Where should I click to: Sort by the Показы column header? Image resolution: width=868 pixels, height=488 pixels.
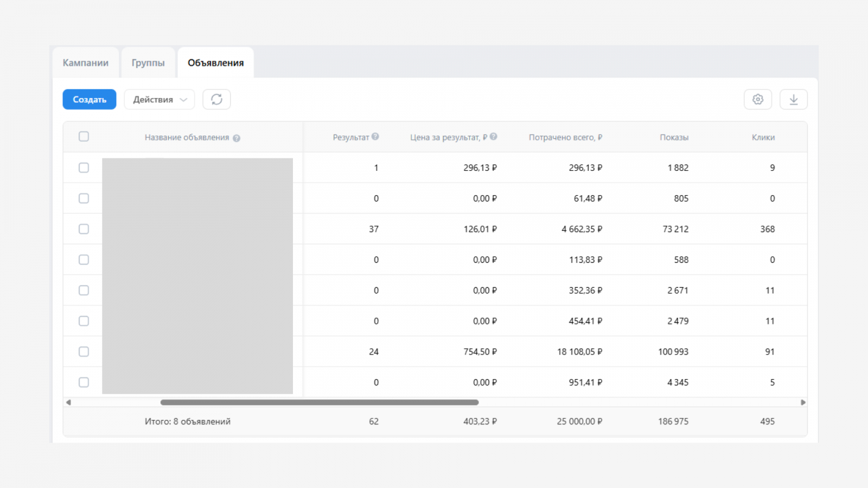pos(674,138)
